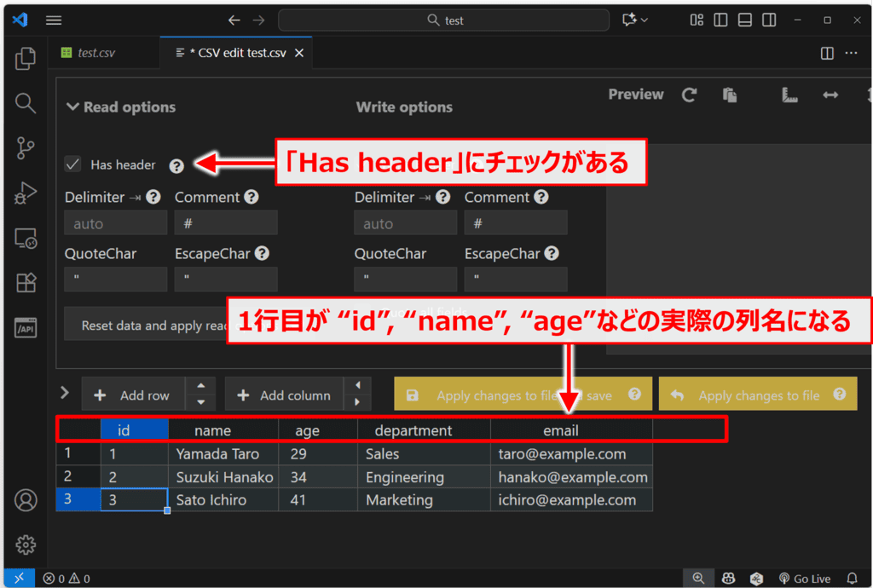Uncheck the Has header checkbox
The height and width of the screenshot is (588, 873).
point(73,164)
